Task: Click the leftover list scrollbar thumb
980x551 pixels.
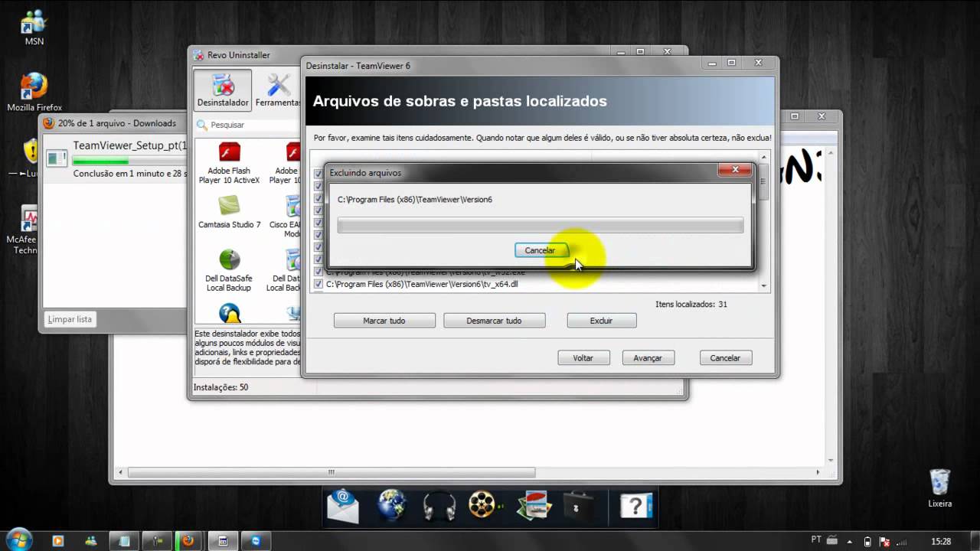Action: pos(763,184)
